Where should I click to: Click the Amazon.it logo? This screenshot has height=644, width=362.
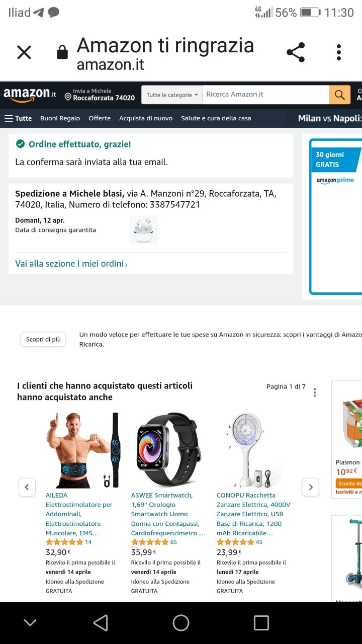[30, 94]
